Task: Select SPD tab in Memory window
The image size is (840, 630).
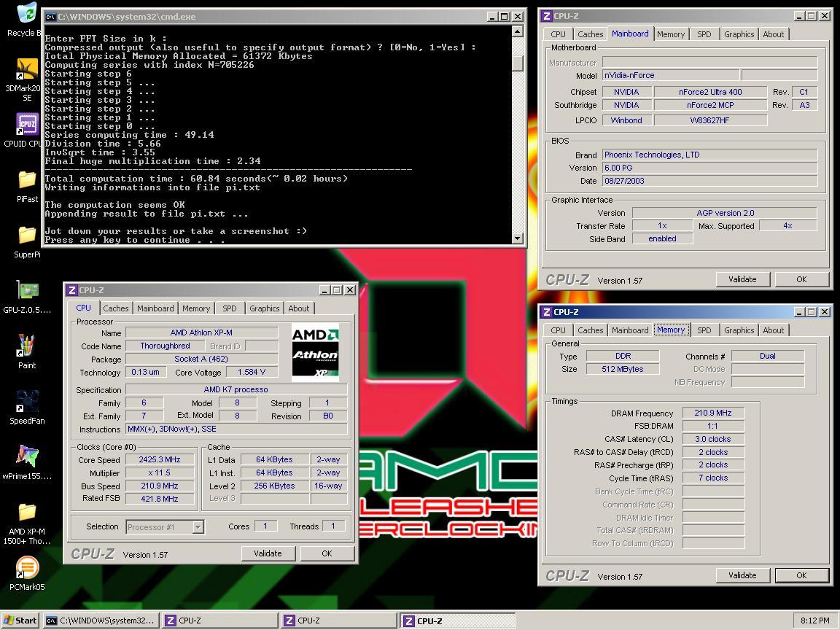Action: click(x=704, y=330)
